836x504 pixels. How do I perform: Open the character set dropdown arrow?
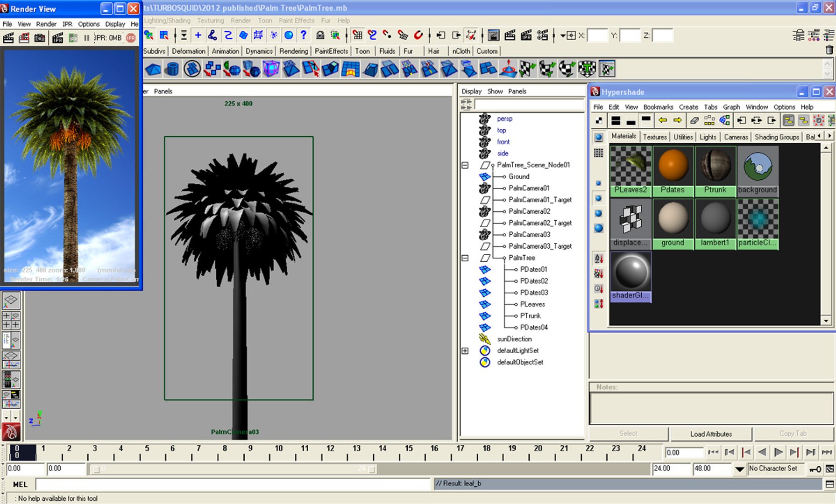click(x=740, y=469)
